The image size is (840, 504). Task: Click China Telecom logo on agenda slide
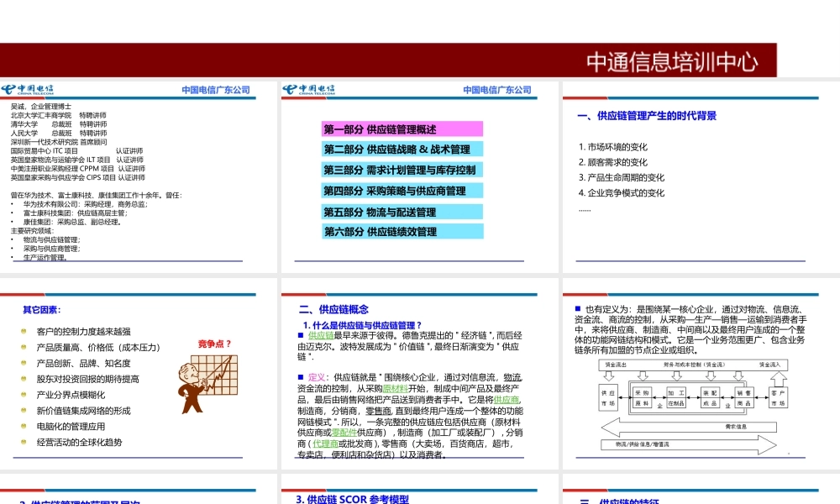point(309,89)
